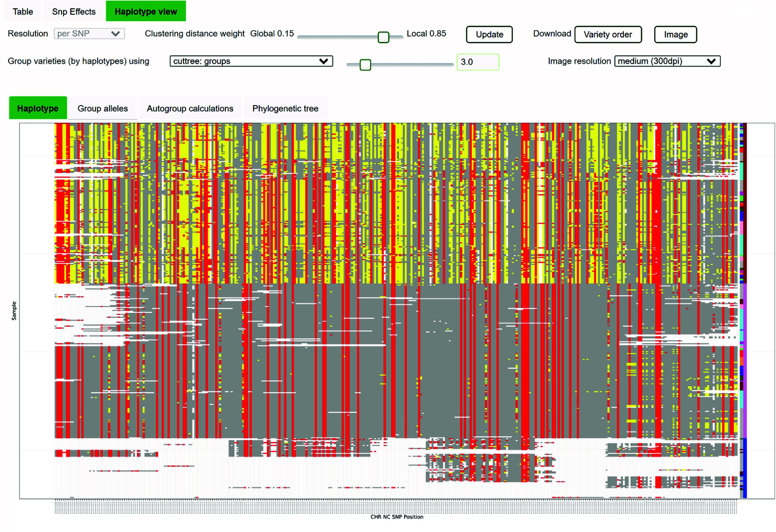776x532 pixels.
Task: Show the Phylogenetic tree sub-tab
Action: click(285, 108)
